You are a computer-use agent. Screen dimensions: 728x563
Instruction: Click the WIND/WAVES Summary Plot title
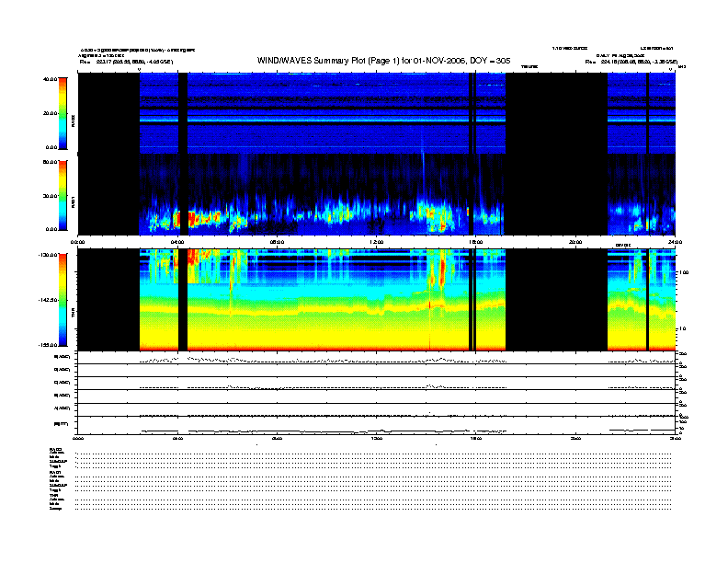[x=383, y=61]
